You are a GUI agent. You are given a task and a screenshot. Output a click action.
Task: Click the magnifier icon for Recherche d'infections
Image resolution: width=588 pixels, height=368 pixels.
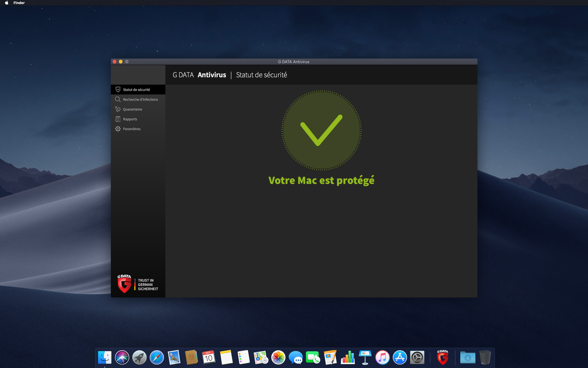(x=118, y=99)
